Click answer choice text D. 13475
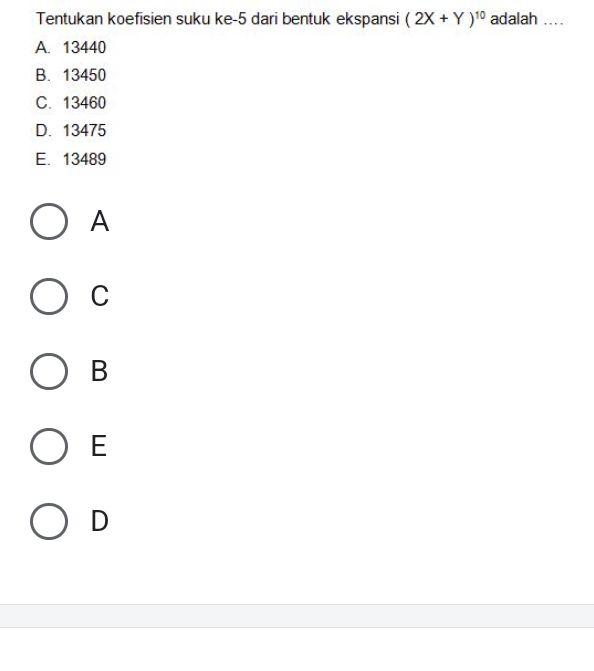 pyautogui.click(x=71, y=131)
